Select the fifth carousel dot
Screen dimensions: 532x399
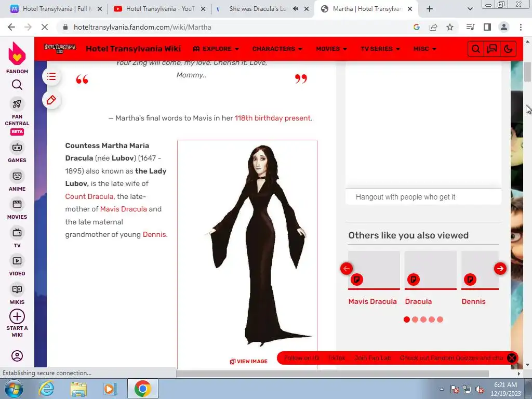[x=440, y=320]
